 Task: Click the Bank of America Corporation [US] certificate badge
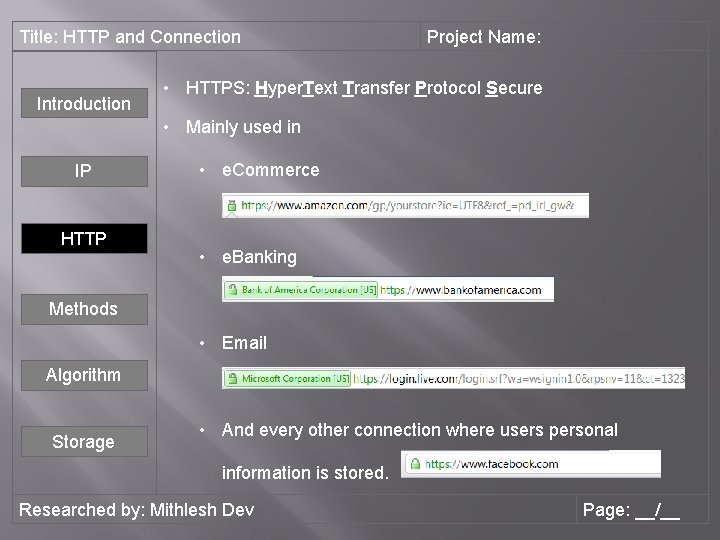point(301,290)
